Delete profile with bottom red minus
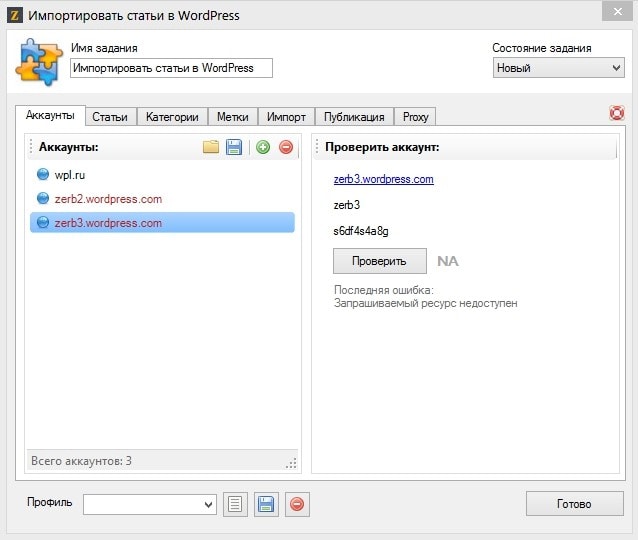The width and height of the screenshot is (638, 540). pos(297,504)
